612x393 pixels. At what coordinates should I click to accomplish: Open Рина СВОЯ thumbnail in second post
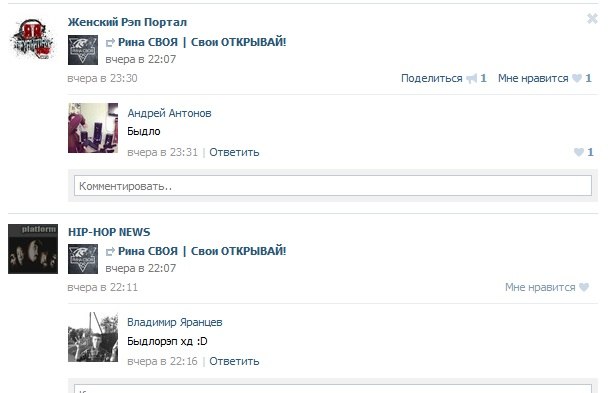click(x=83, y=259)
